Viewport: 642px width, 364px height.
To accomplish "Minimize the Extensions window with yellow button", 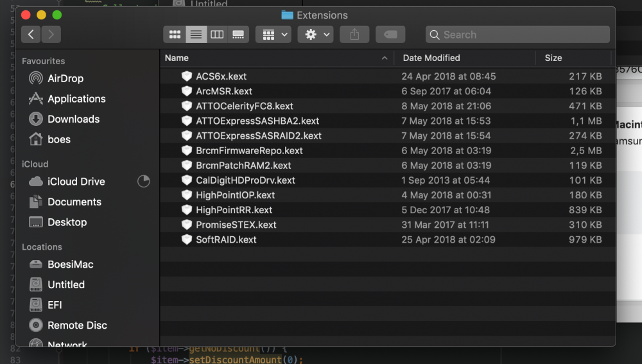I will coord(41,15).
